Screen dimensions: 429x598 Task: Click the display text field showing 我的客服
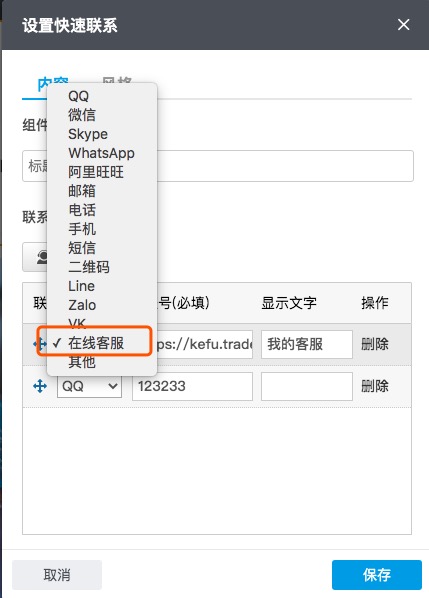(x=307, y=344)
